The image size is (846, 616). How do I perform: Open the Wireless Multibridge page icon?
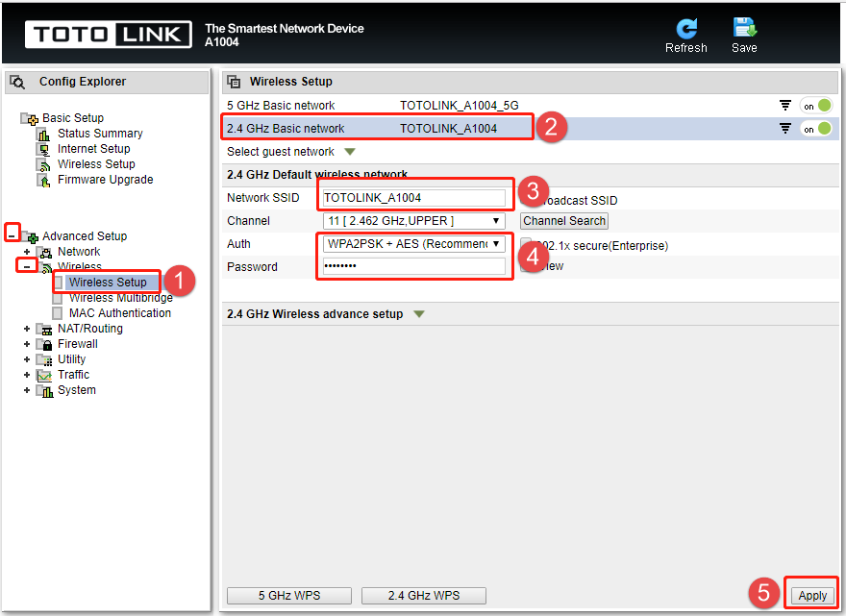pos(57,298)
